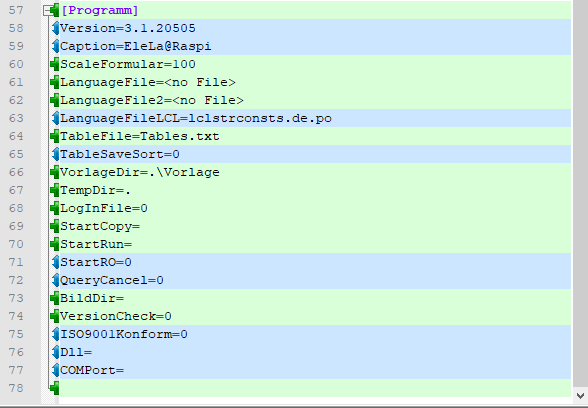Image resolution: width=588 pixels, height=408 pixels.
Task: Click the LogInFile=0 text
Action: (104, 208)
